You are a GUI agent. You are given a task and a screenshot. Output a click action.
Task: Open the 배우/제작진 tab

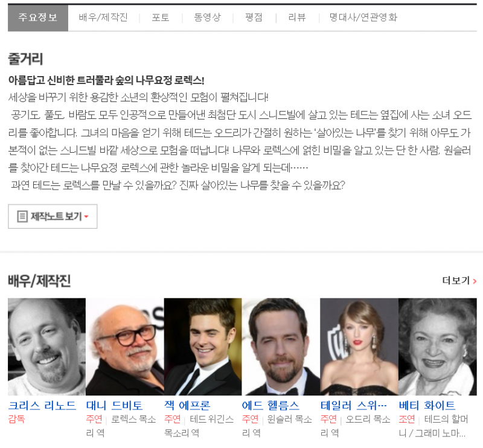103,18
